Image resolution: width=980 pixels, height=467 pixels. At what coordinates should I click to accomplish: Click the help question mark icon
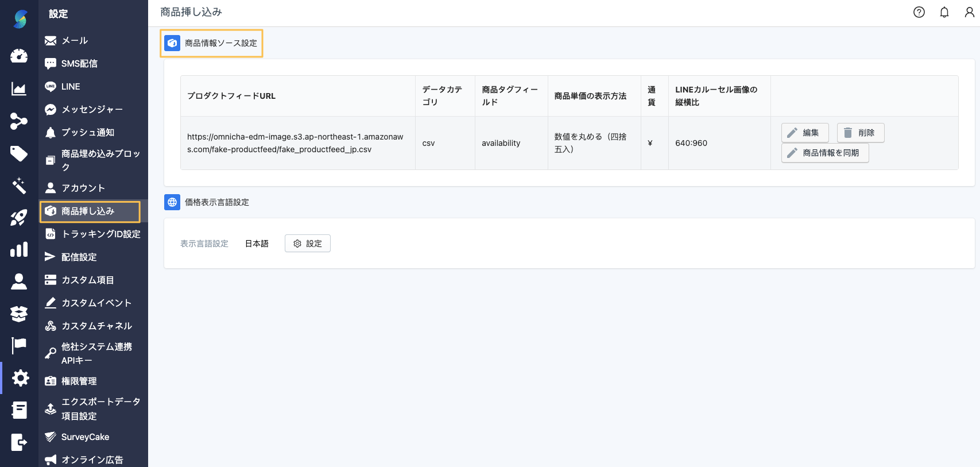[919, 12]
